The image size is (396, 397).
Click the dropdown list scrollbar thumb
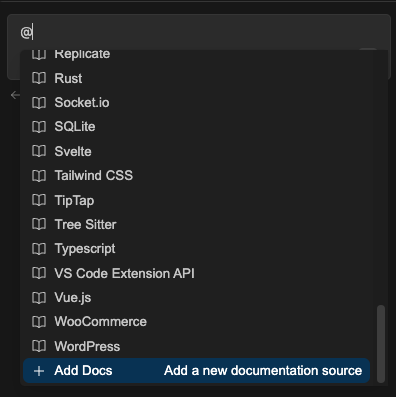381,344
